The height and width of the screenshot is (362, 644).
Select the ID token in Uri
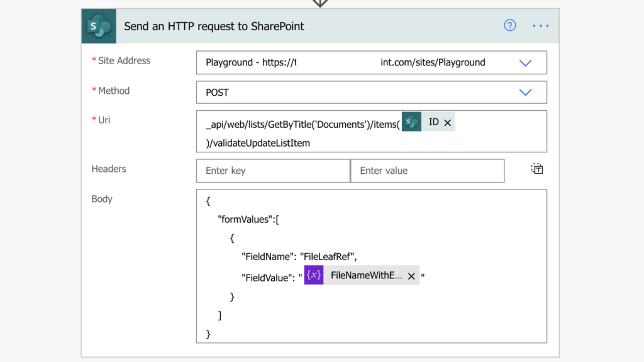click(428, 122)
